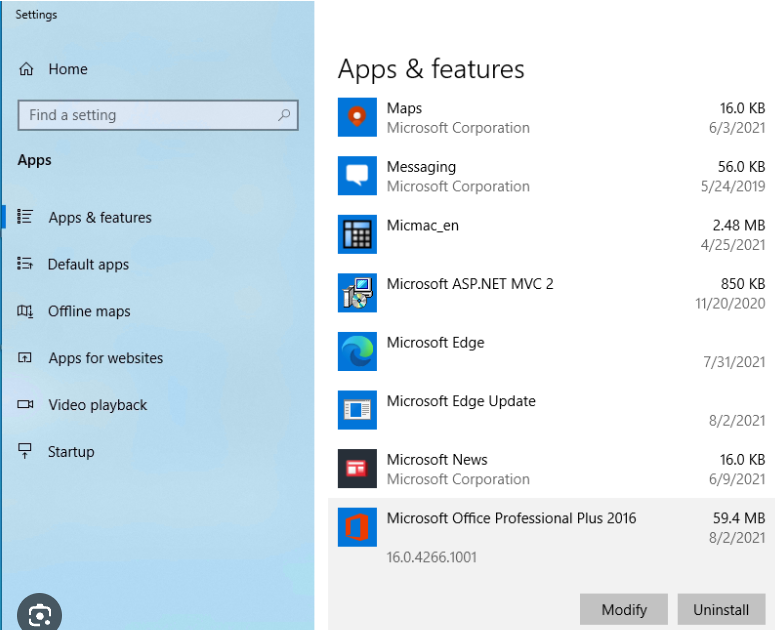Click the Apps for websites icon
Viewport: 775px width, 630px height.
25,357
